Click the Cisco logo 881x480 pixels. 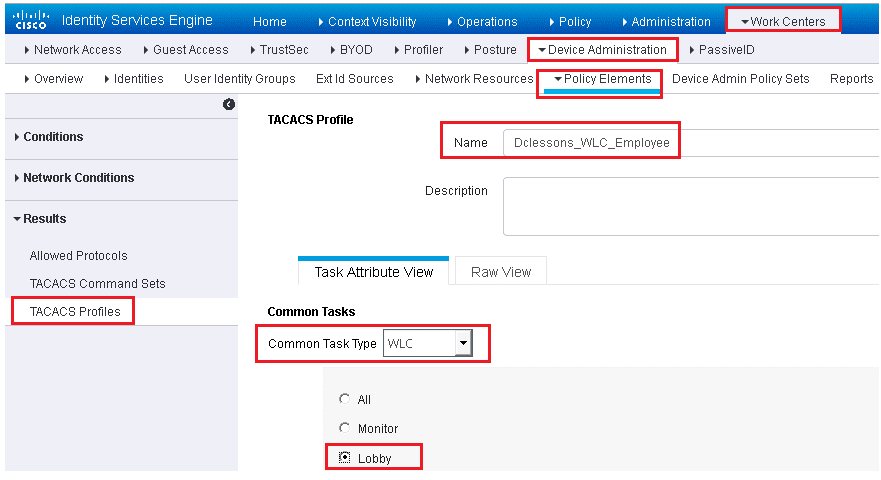point(31,20)
